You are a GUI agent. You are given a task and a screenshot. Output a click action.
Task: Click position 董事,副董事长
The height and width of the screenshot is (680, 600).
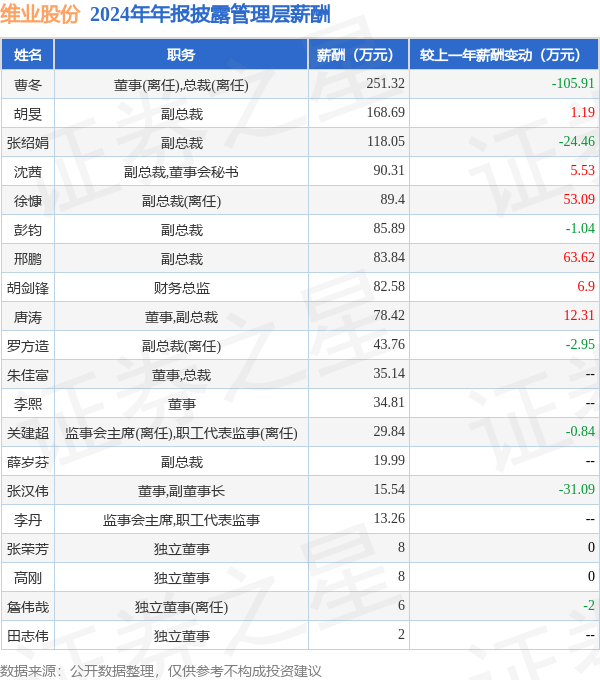181,491
